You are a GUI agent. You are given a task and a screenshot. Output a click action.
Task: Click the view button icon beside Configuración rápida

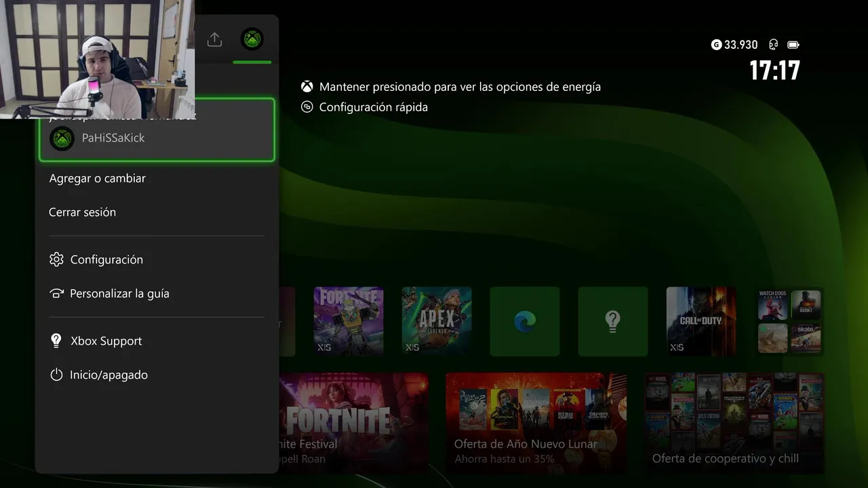(307, 107)
